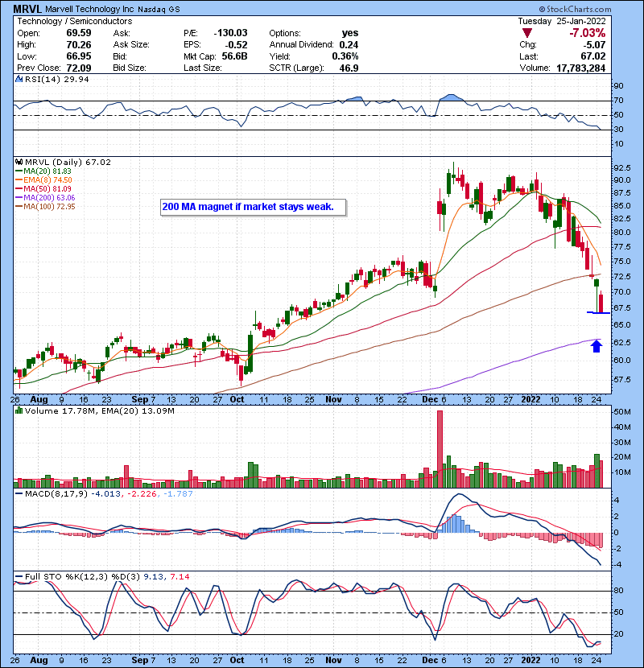Image resolution: width=644 pixels, height=668 pixels.
Task: Click the icon beside the Full STO label
Action: 18,575
